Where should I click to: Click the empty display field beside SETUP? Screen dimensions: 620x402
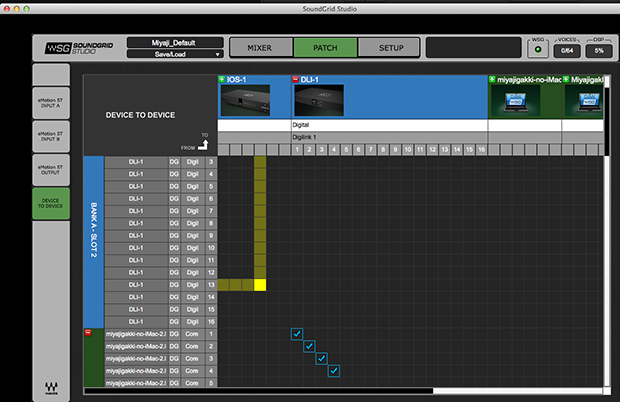(473, 48)
